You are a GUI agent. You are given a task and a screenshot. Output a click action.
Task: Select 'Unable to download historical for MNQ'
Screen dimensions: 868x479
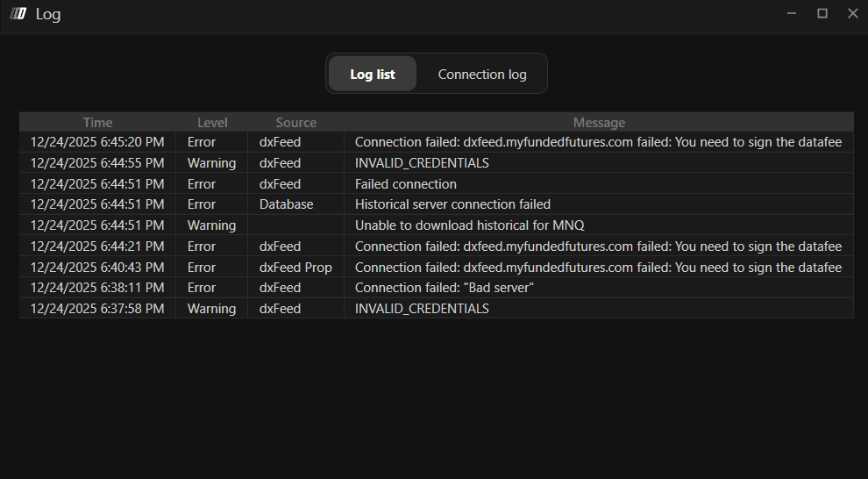tap(469, 225)
